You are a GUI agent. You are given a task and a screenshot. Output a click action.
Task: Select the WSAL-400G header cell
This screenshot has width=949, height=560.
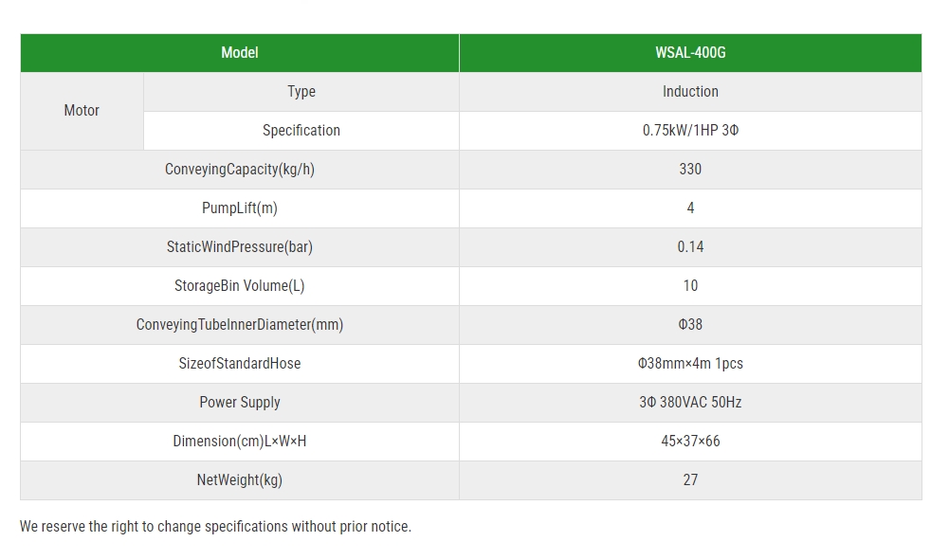coord(690,53)
